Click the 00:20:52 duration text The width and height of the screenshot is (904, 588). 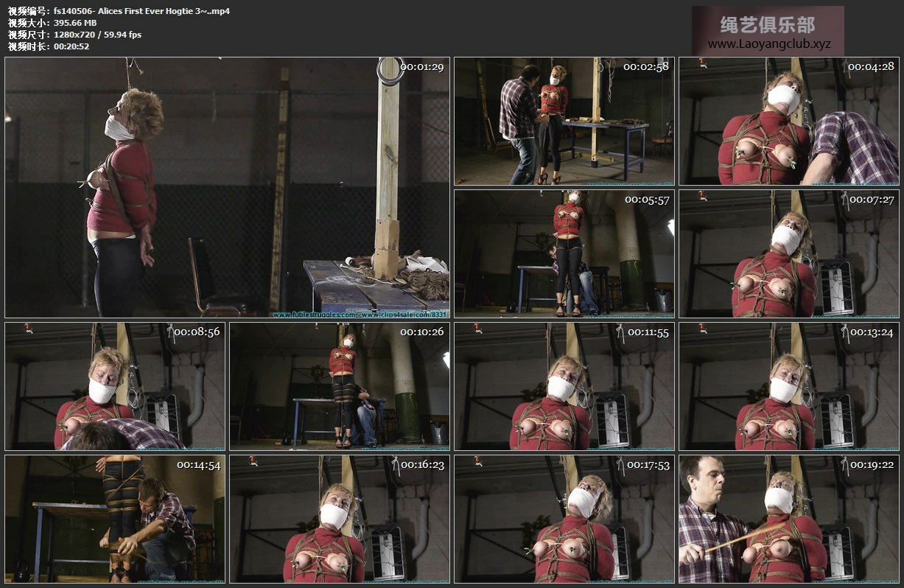(71, 46)
